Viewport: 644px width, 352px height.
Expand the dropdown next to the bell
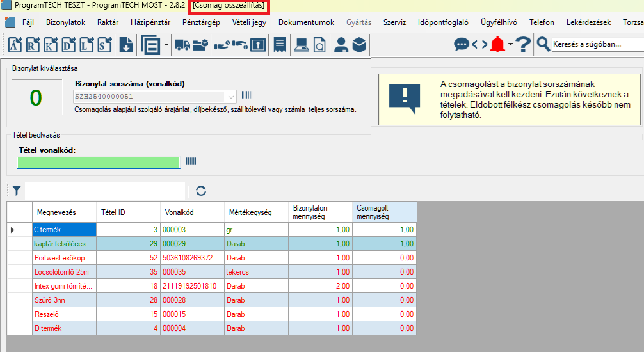coord(510,44)
